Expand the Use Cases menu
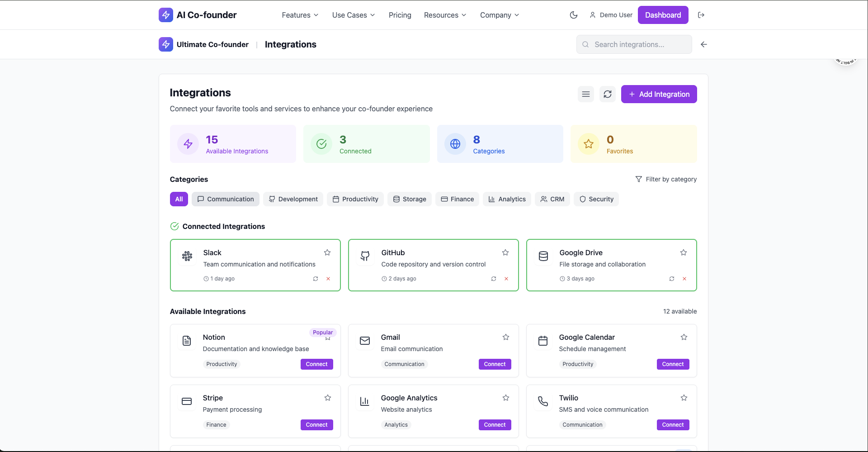Viewport: 868px width, 452px height. click(354, 15)
